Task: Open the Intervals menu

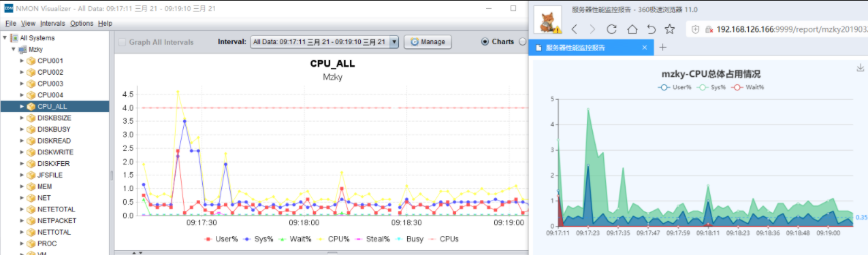Action: [x=53, y=23]
